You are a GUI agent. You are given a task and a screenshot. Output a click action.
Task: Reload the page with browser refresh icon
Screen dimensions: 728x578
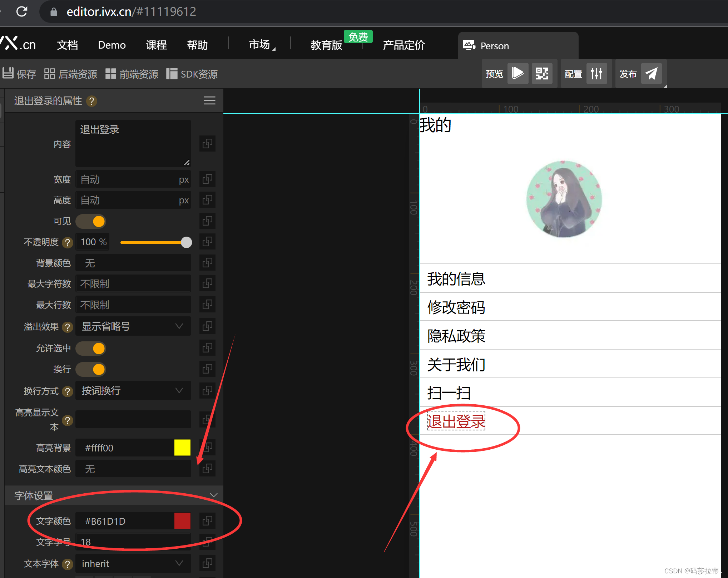22,11
